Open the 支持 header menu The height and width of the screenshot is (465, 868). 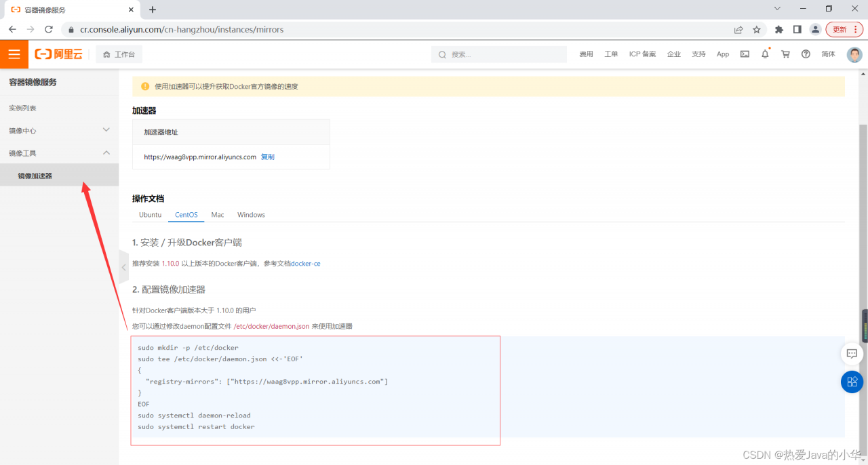698,54
